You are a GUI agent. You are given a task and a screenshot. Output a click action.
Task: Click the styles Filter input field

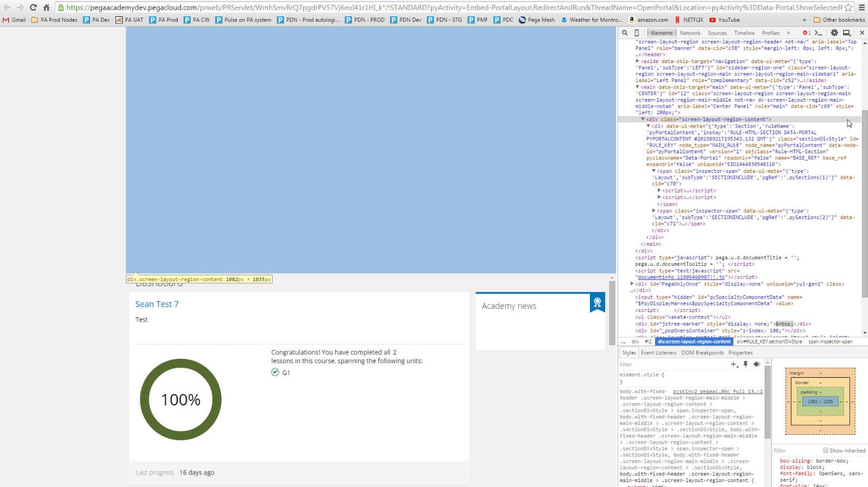click(674, 364)
